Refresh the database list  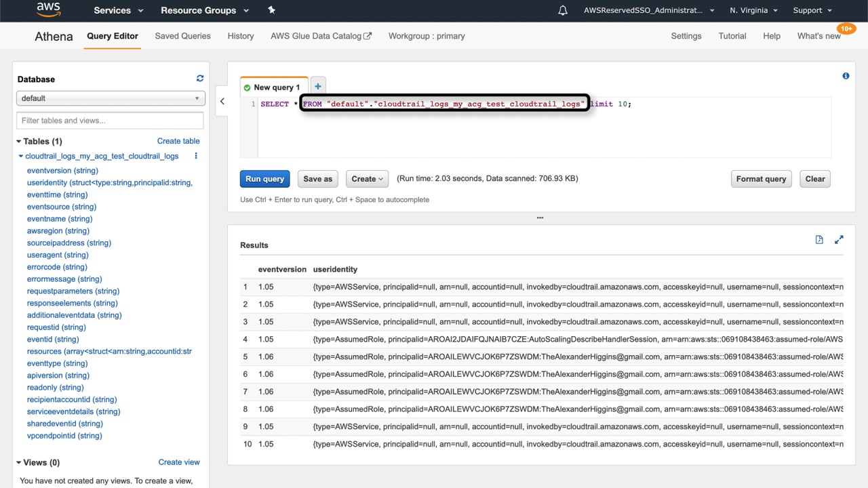point(199,79)
